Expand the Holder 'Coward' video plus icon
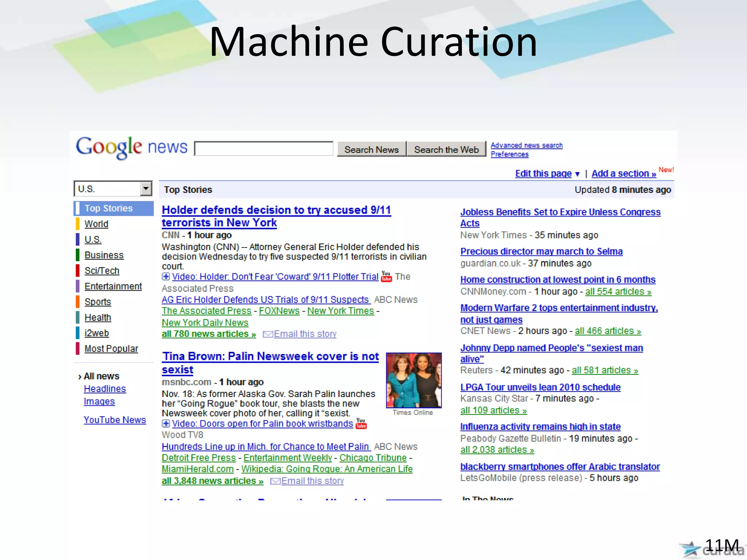747x560 pixels. coord(166,277)
